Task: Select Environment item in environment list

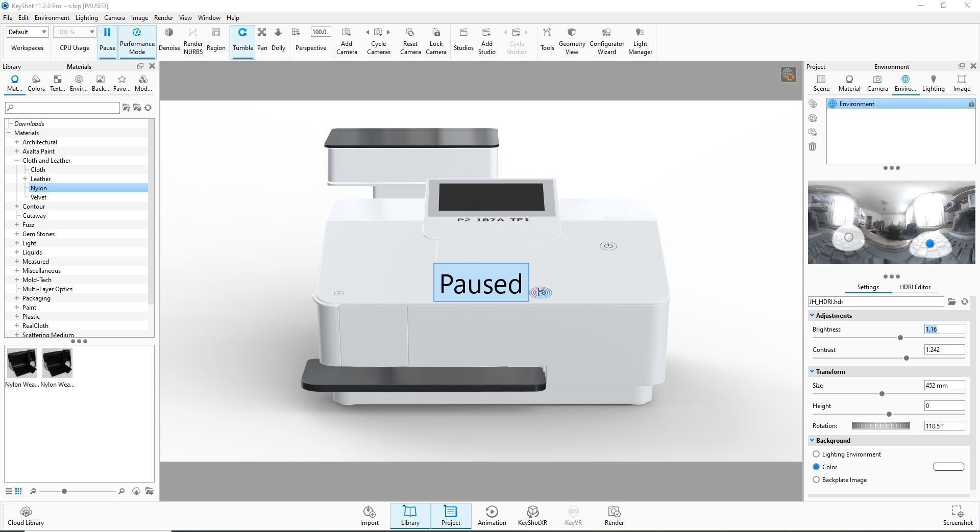Action: [901, 104]
